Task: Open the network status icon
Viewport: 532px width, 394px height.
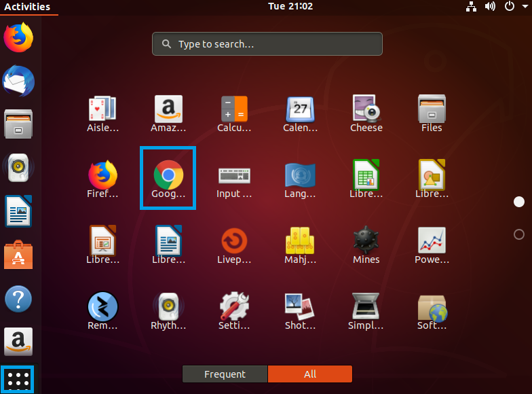Action: (471, 7)
